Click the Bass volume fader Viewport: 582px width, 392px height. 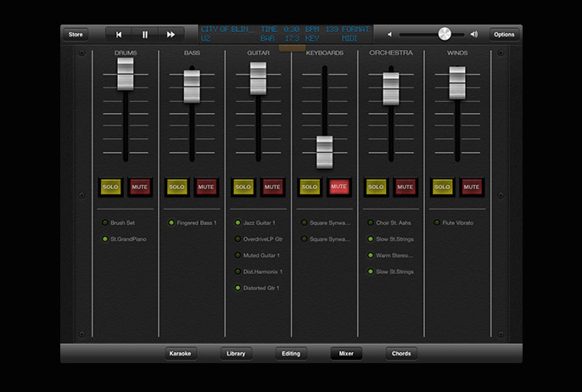pos(192,87)
